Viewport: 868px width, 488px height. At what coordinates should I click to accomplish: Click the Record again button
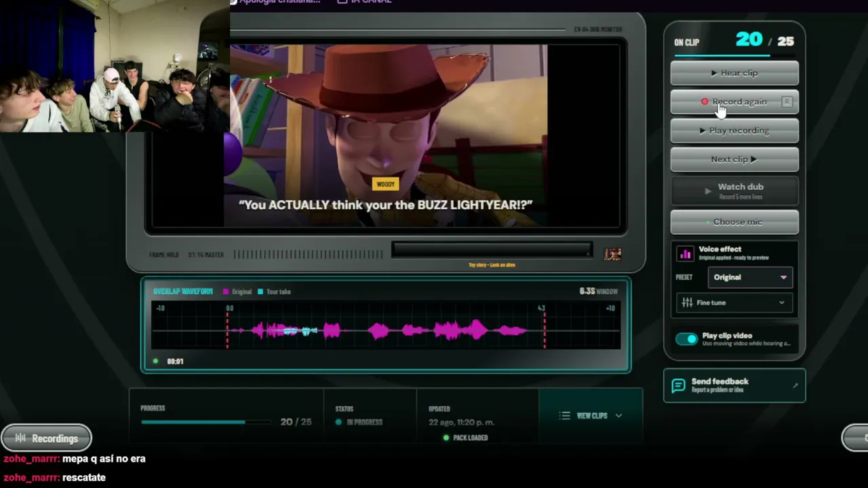pyautogui.click(x=734, y=102)
